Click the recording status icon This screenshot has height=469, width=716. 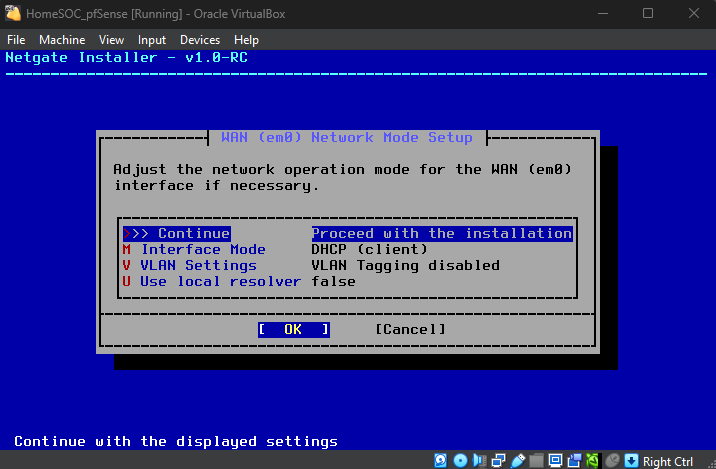click(x=573, y=461)
